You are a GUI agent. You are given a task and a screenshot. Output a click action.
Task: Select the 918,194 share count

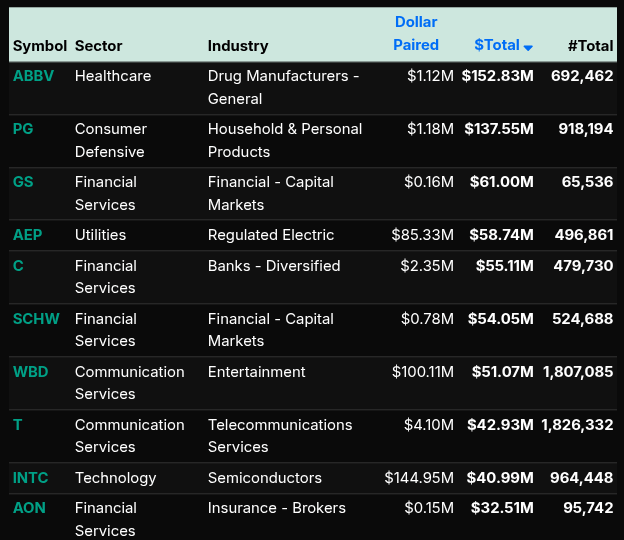click(585, 129)
